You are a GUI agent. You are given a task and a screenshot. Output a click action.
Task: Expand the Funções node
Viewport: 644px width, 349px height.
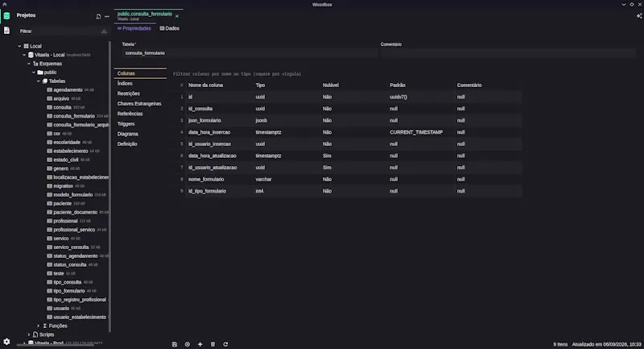38,326
